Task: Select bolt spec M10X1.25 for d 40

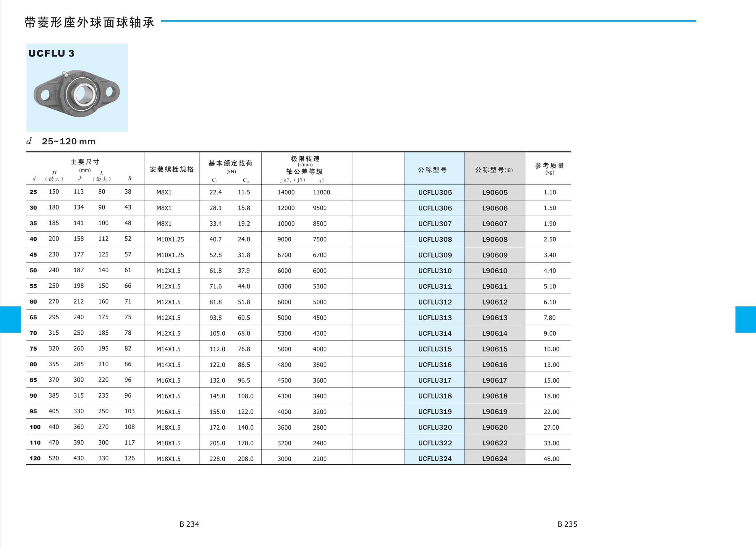Action: point(170,239)
